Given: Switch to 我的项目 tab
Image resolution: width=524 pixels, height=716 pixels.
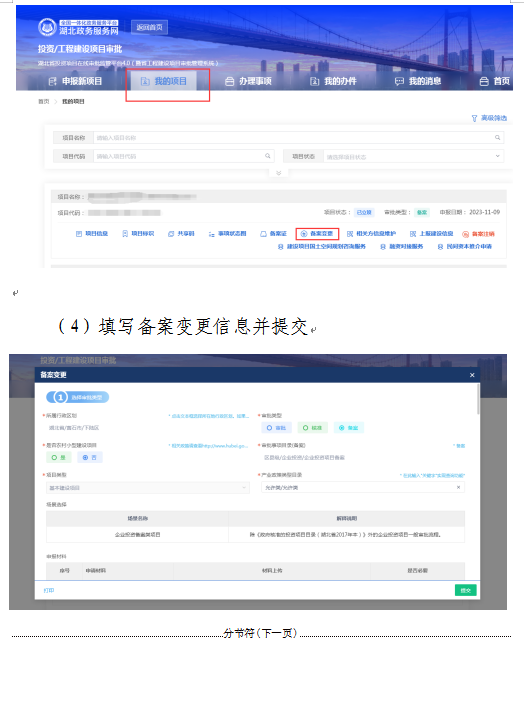Looking at the screenshot, I should [x=164, y=81].
